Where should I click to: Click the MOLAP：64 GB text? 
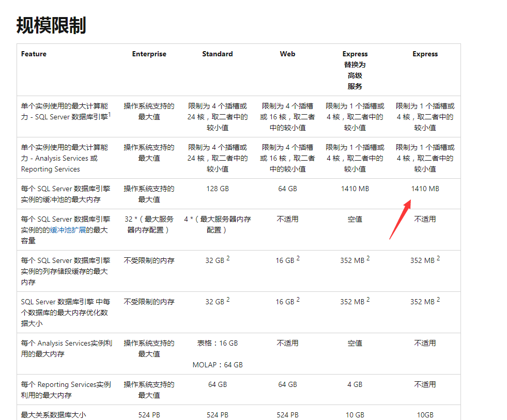[x=217, y=365]
